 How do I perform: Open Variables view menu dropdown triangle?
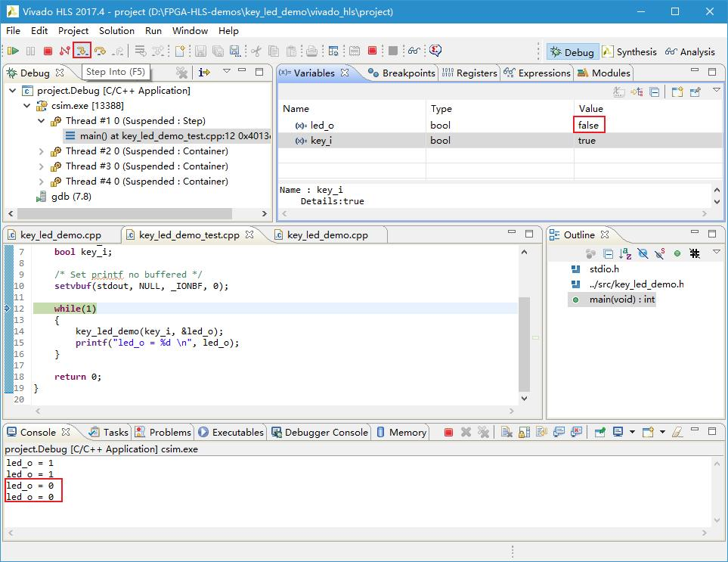[x=717, y=90]
